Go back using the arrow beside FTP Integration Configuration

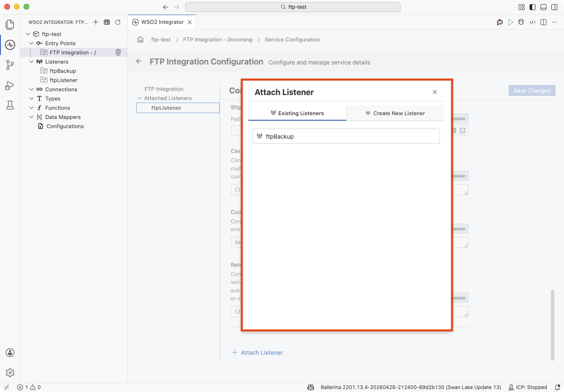[x=139, y=62]
